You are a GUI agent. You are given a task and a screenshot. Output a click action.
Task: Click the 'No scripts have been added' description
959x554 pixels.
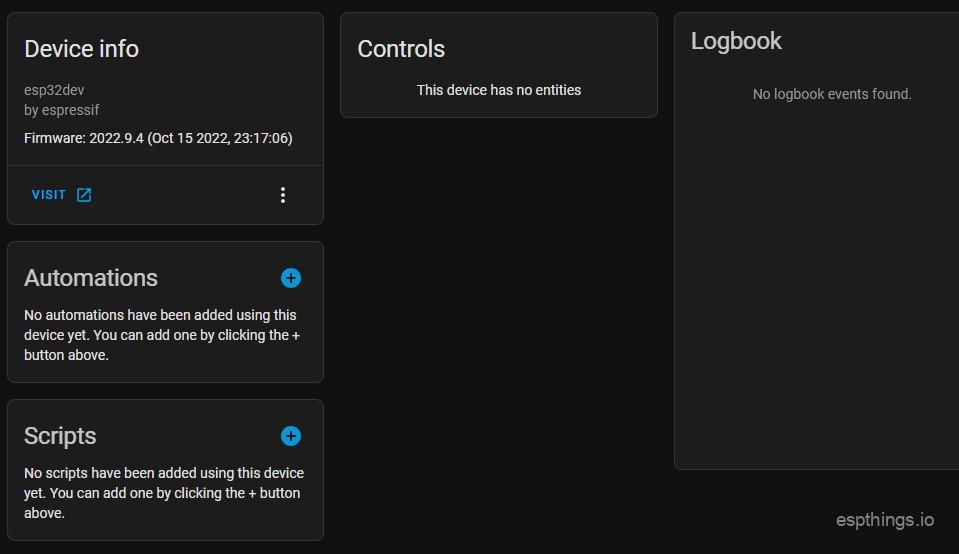point(164,493)
